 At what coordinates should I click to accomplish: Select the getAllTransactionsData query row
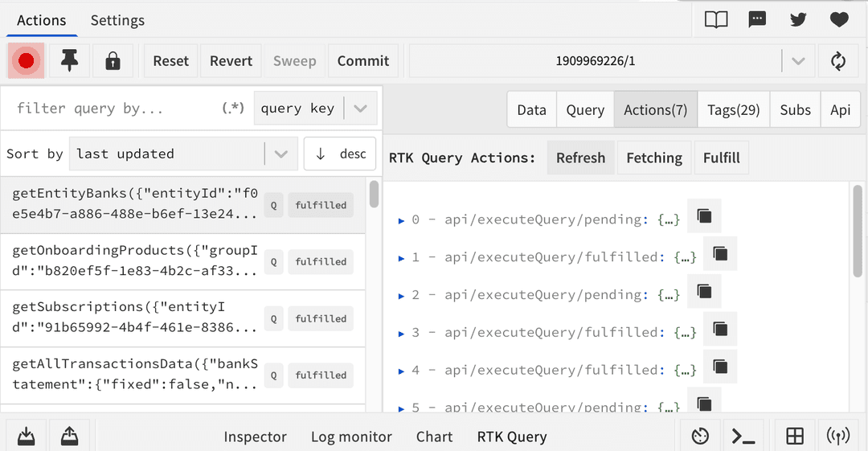(182, 375)
